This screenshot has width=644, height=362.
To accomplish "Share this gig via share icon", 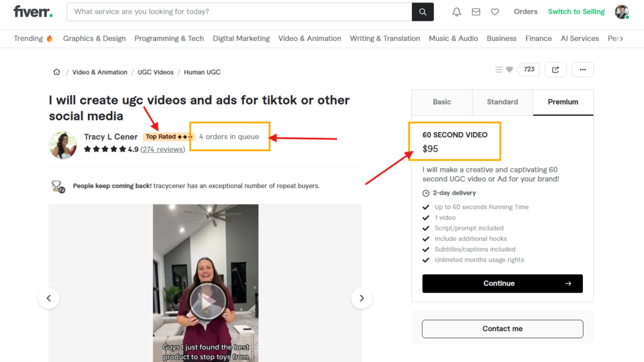I will coord(555,69).
